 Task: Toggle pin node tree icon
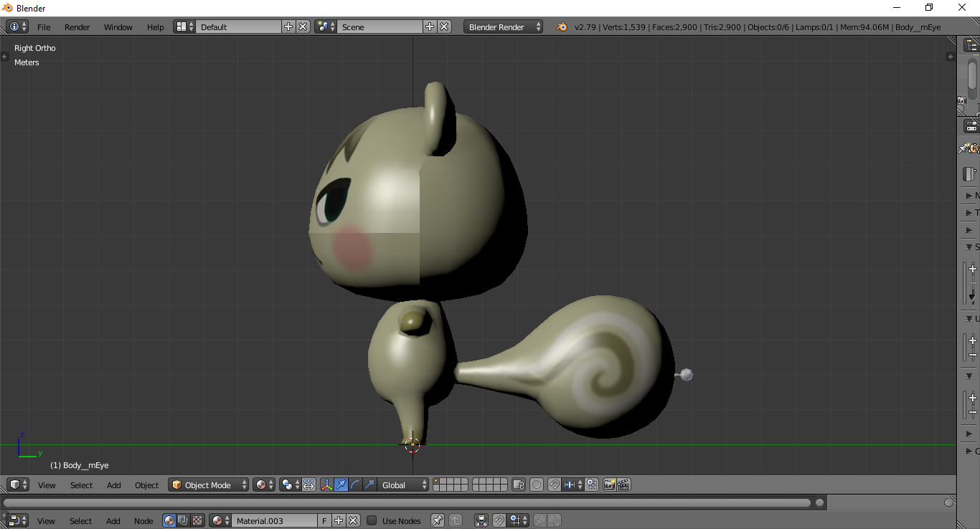437,521
